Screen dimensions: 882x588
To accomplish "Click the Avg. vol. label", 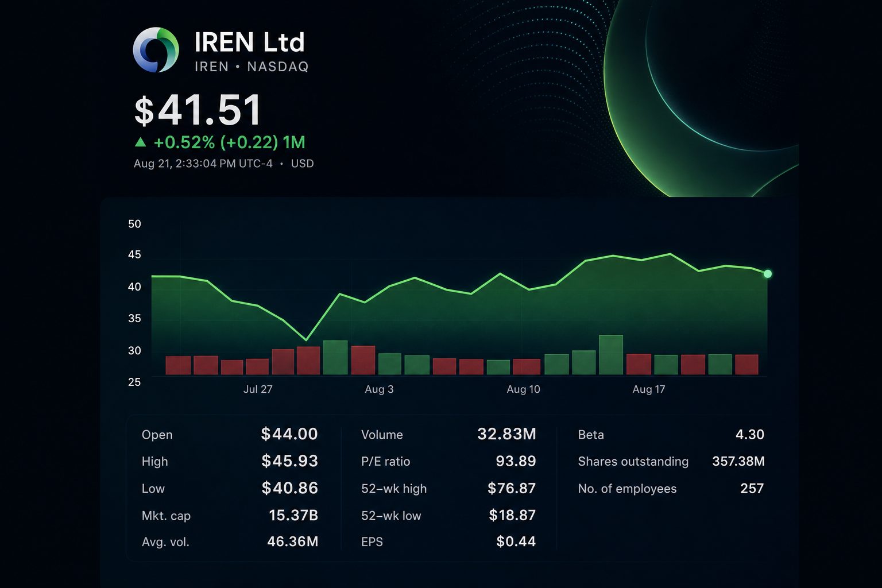I will 165,542.
